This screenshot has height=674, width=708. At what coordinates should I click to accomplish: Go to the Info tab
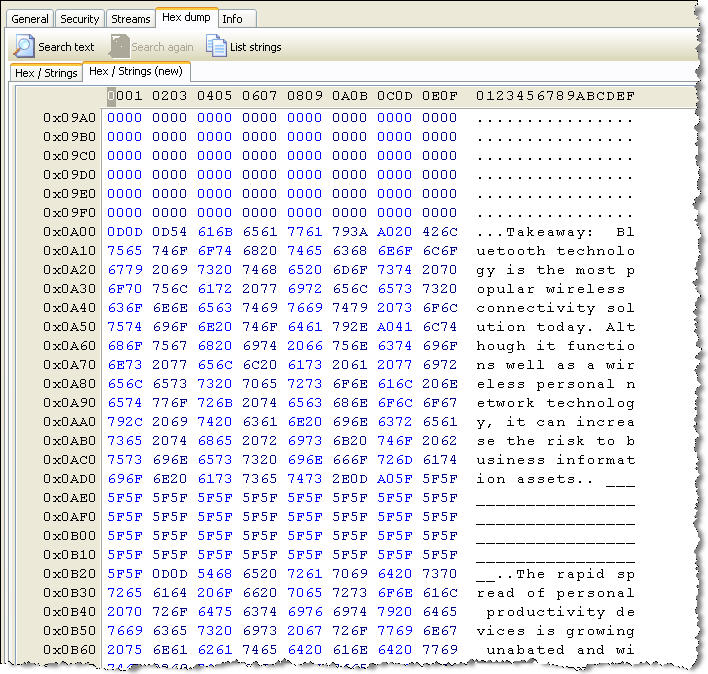pos(232,19)
